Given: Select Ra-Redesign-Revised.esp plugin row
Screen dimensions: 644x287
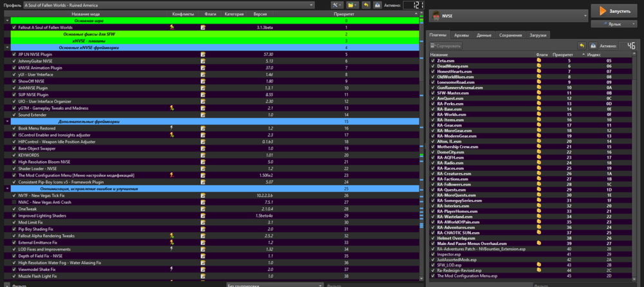Looking at the screenshot, I should click(x=529, y=270).
